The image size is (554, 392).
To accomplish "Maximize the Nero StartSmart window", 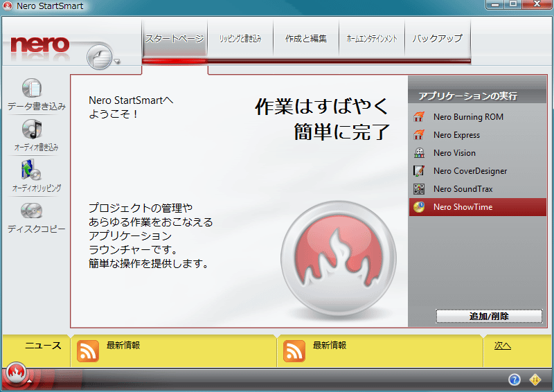I will tap(513, 4).
